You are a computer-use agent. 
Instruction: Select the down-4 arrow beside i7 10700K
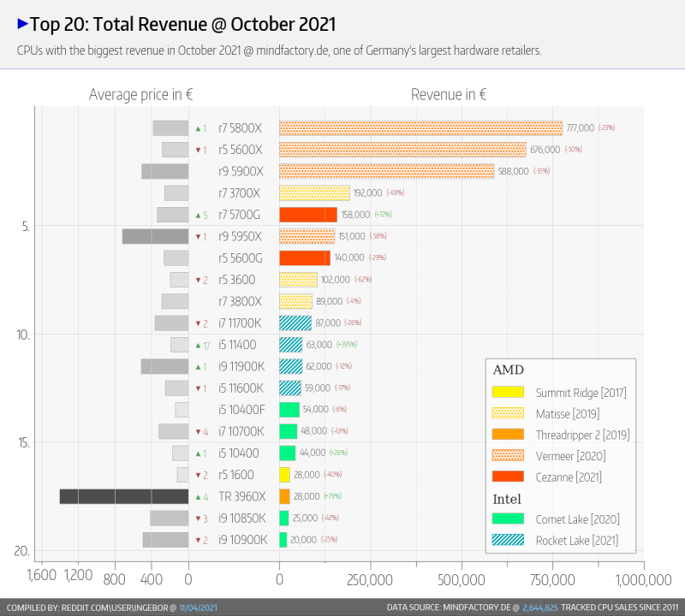pyautogui.click(x=199, y=432)
